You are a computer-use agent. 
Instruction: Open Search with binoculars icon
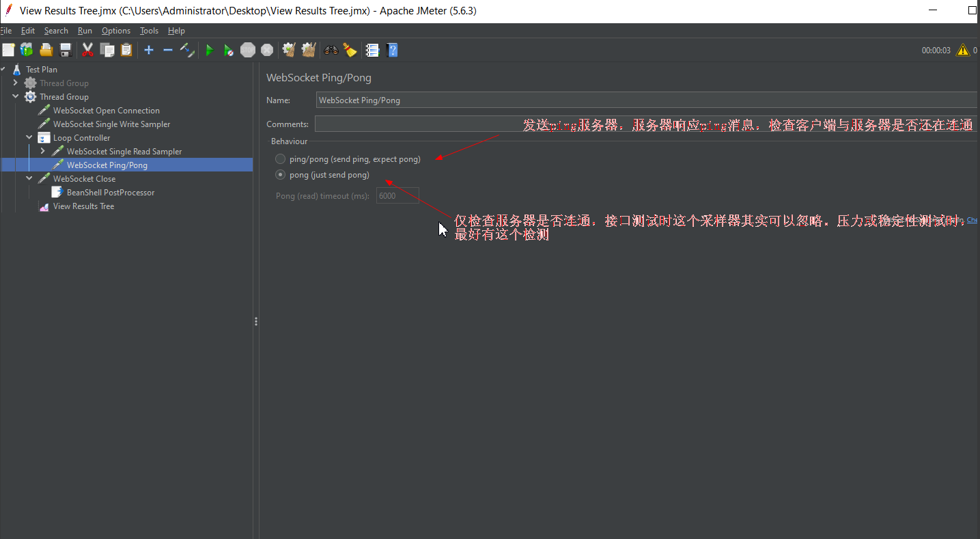331,50
